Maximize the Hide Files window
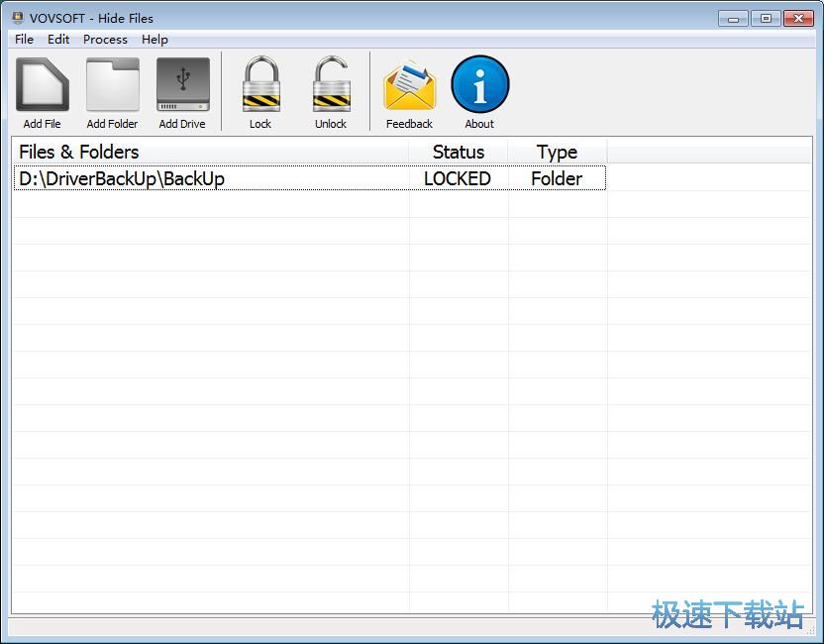This screenshot has height=644, width=824. (766, 19)
